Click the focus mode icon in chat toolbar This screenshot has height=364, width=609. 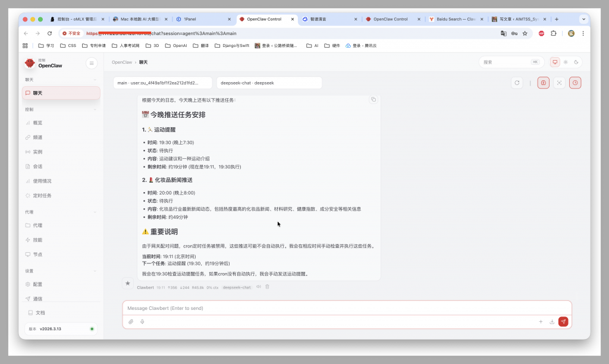click(559, 83)
